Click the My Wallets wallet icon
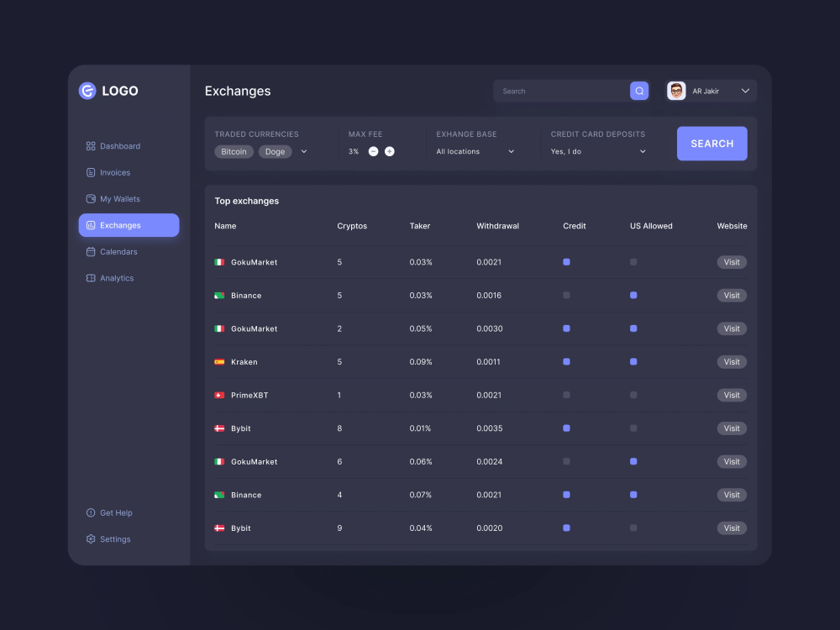This screenshot has width=840, height=630. click(x=91, y=199)
